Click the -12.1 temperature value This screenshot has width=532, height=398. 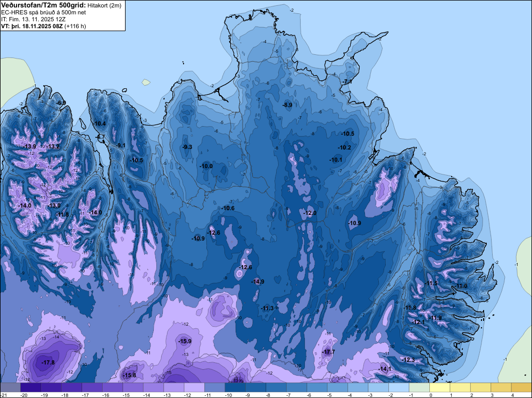pos(419,322)
